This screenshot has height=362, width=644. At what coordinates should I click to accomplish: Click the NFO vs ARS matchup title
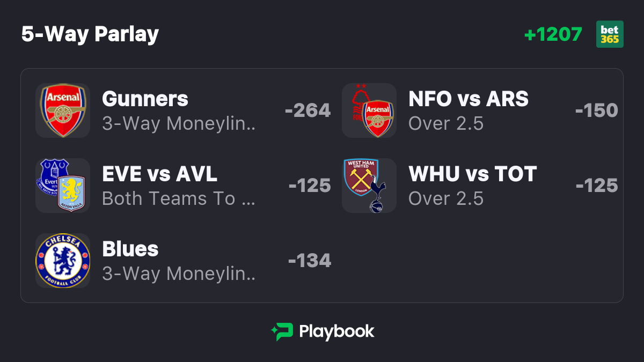pos(469,99)
